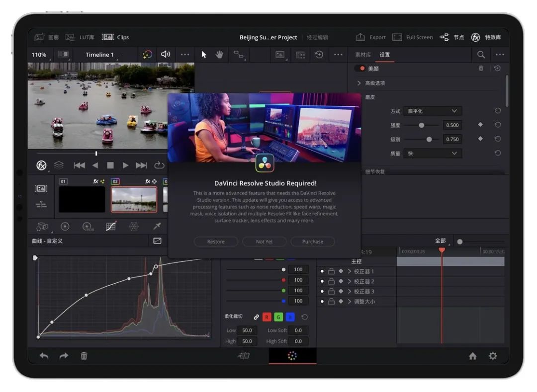
Task: Play the clip forward
Action: pos(125,165)
